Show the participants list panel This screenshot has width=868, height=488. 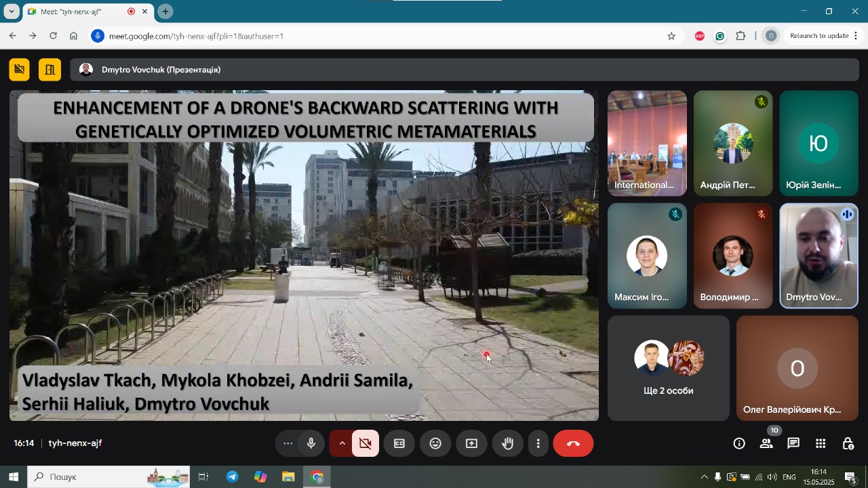[766, 443]
